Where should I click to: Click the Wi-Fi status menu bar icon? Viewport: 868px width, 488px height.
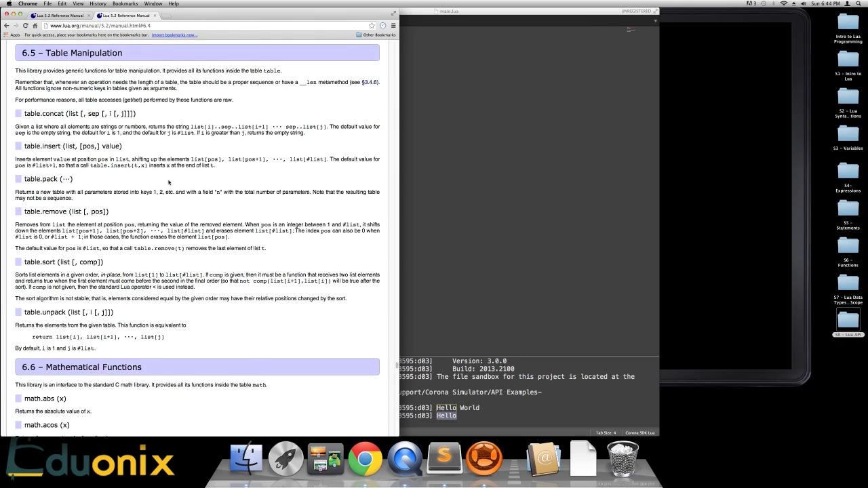coord(785,3)
